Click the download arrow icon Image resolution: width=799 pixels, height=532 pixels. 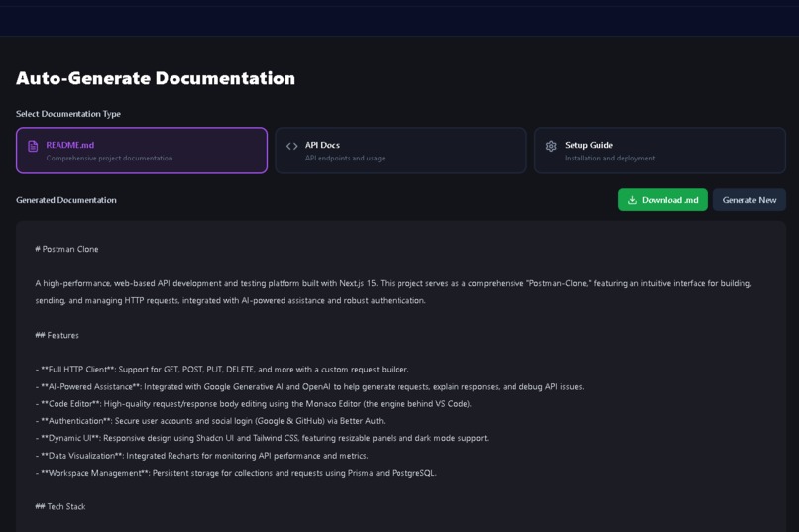[632, 200]
